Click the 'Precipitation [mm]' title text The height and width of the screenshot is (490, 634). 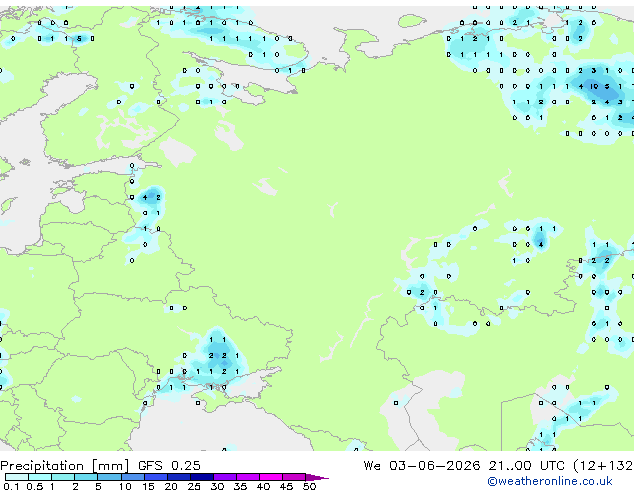point(64,466)
